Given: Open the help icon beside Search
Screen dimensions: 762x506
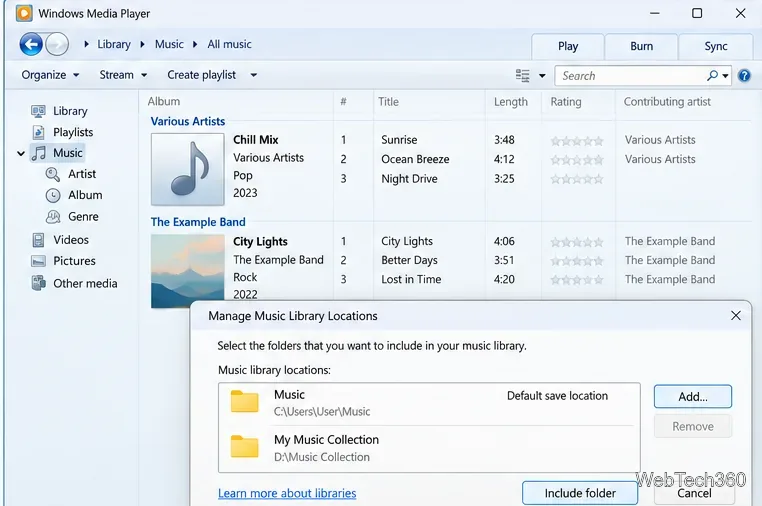Looking at the screenshot, I should 744,76.
